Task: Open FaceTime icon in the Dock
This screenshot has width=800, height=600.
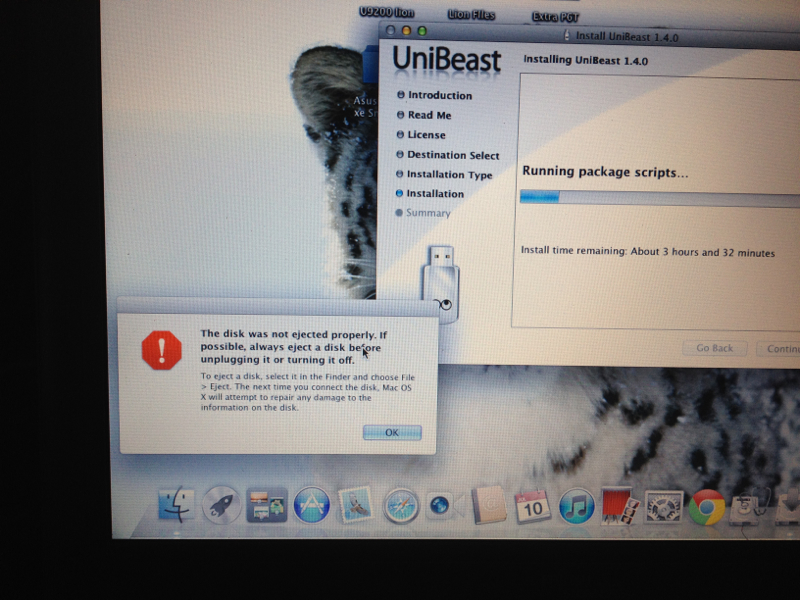Action: click(x=444, y=506)
